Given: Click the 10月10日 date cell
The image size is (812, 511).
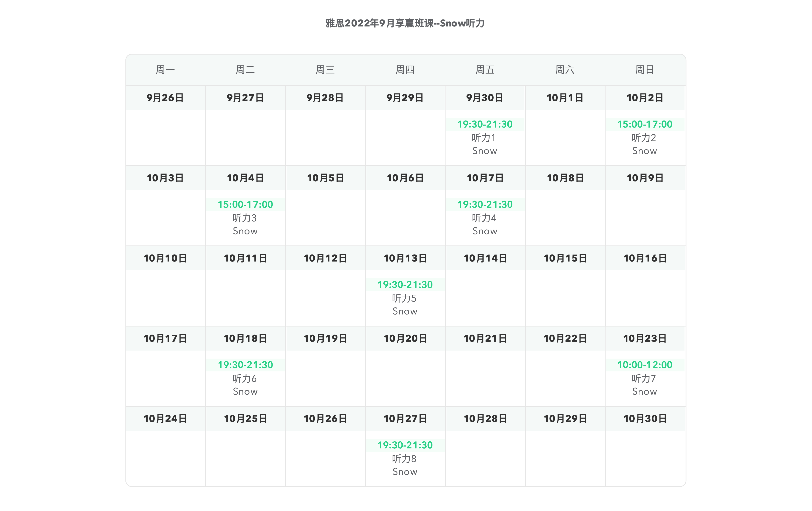Looking at the screenshot, I should pos(165,258).
